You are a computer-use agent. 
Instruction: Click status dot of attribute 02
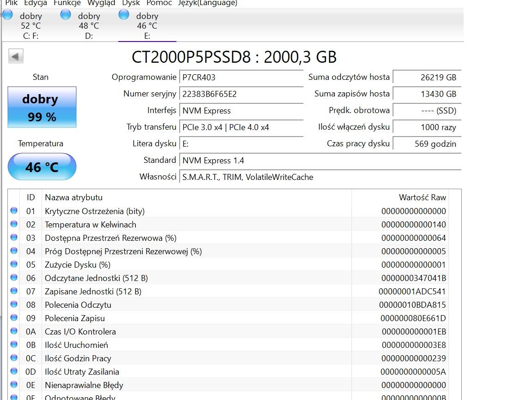point(14,224)
